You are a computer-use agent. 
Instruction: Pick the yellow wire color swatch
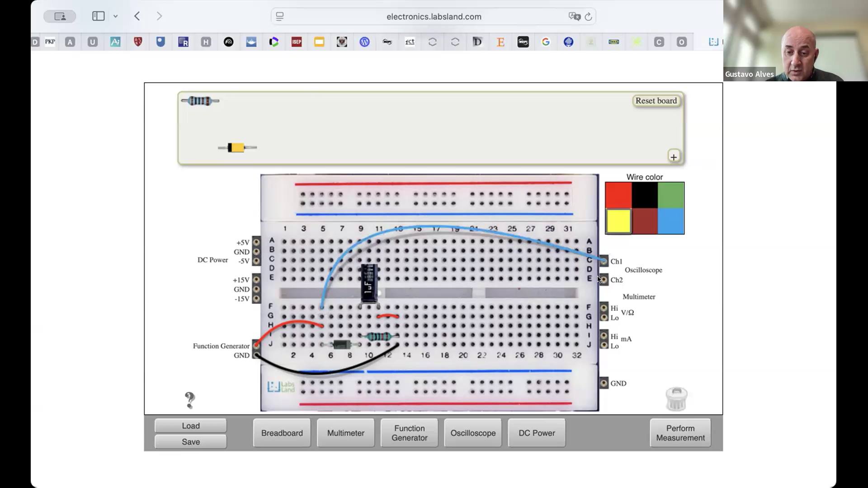coord(618,221)
